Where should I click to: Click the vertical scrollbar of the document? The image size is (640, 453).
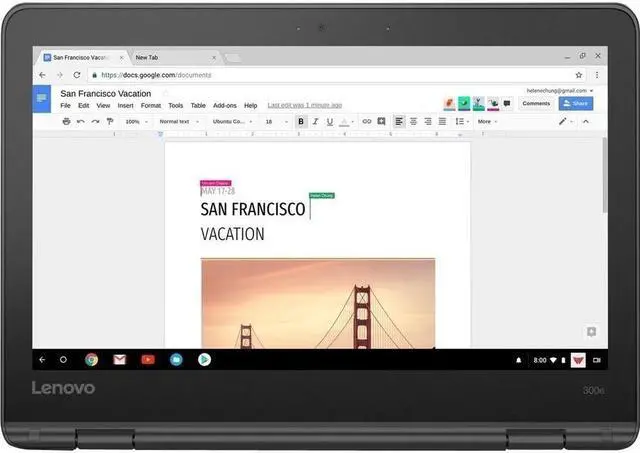604,175
